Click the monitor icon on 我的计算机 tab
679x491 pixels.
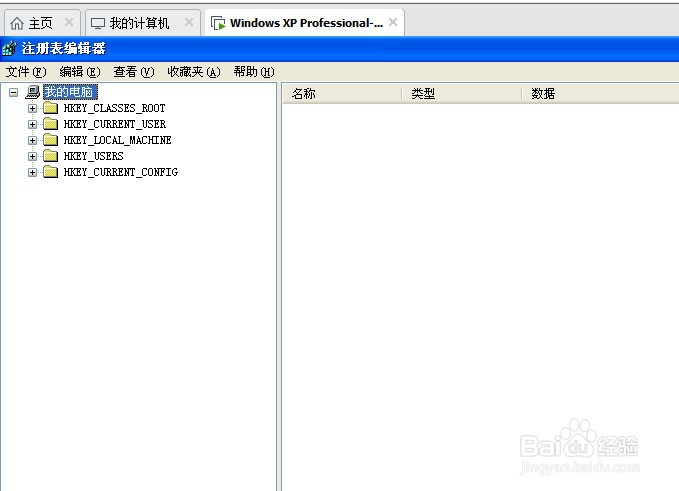98,23
